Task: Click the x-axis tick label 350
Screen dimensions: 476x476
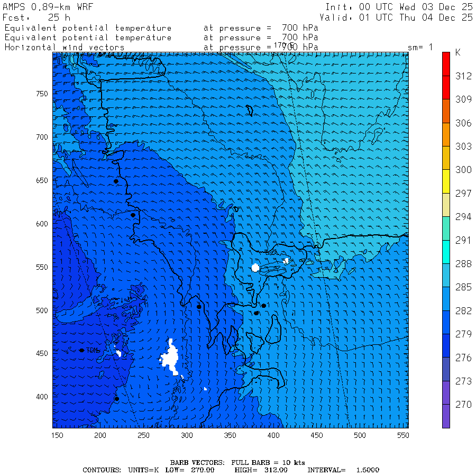Action: (x=230, y=435)
